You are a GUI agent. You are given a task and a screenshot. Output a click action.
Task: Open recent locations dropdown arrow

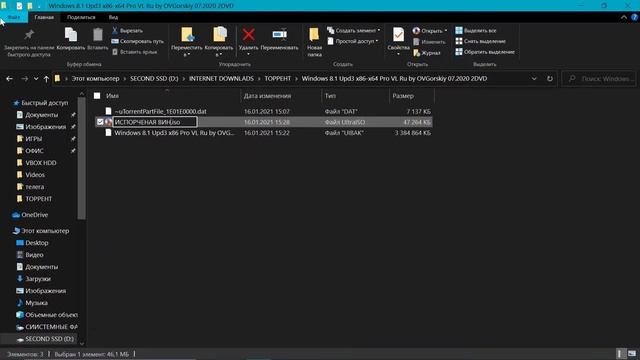[x=36, y=79]
